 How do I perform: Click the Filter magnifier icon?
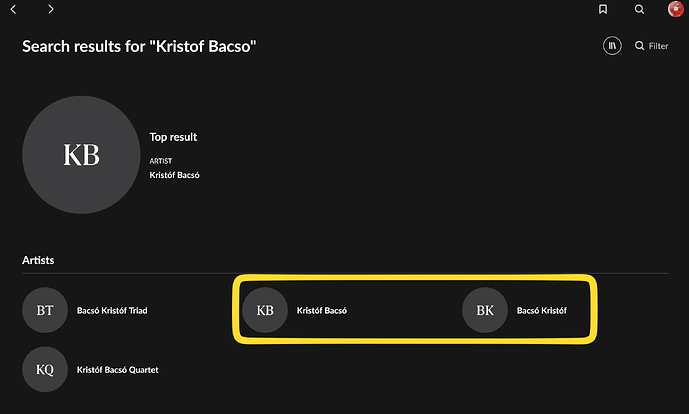(639, 46)
